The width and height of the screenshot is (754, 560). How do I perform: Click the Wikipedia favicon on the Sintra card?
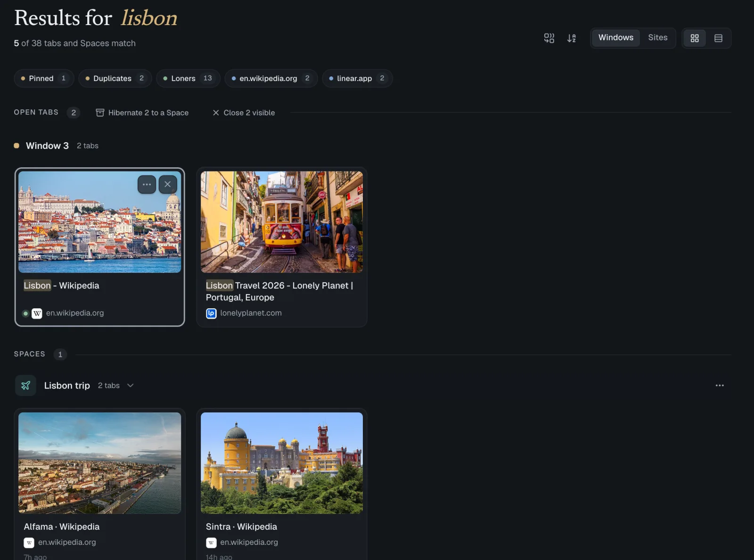click(211, 543)
